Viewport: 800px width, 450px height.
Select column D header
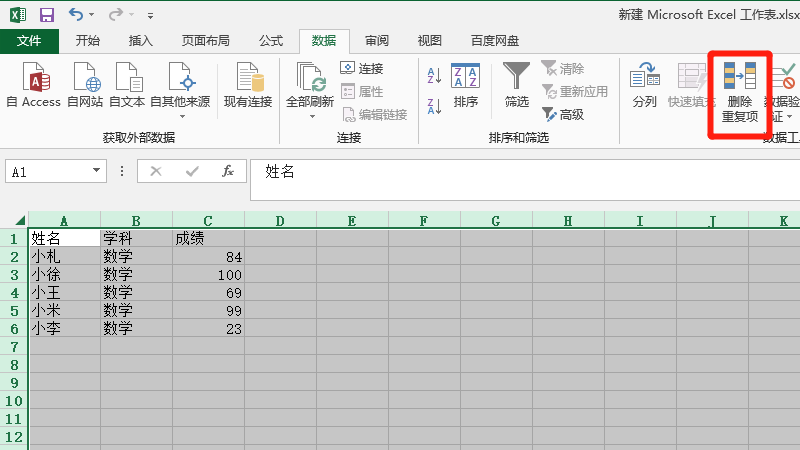280,221
